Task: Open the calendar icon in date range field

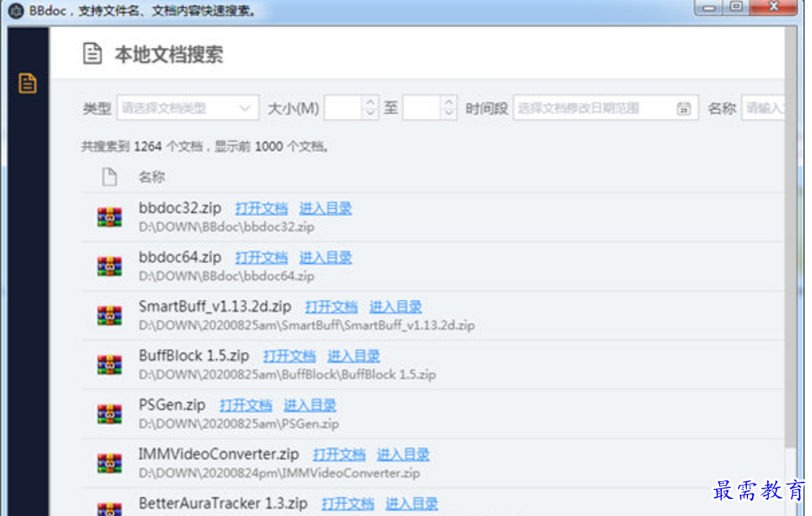Action: tap(683, 108)
